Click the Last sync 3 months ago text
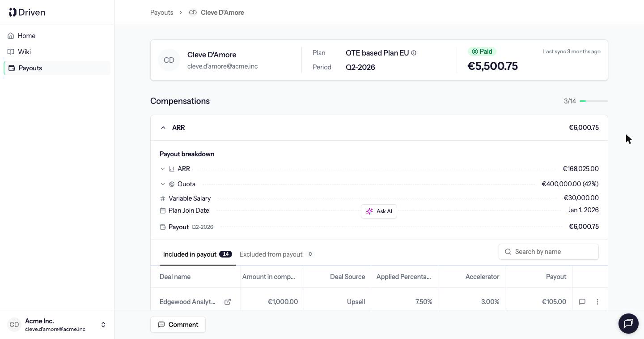The height and width of the screenshot is (339, 644). (x=572, y=51)
